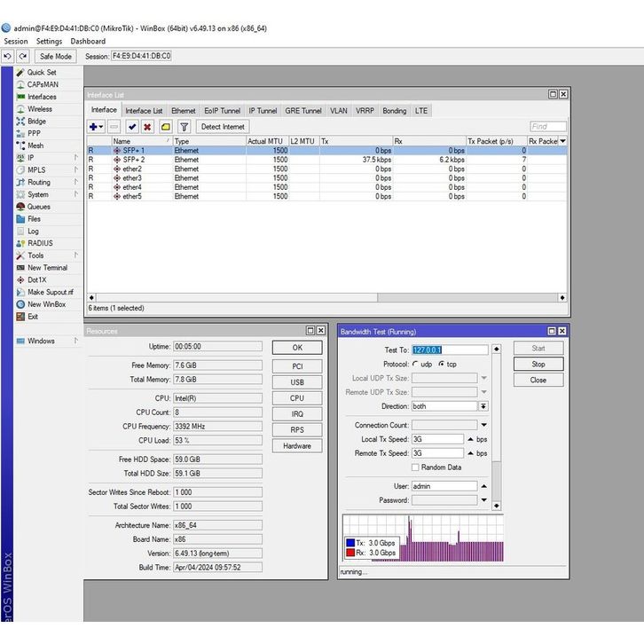Open the column selector dropdown in Interface List
Image resolution: width=644 pixels, height=644 pixels.
562,141
